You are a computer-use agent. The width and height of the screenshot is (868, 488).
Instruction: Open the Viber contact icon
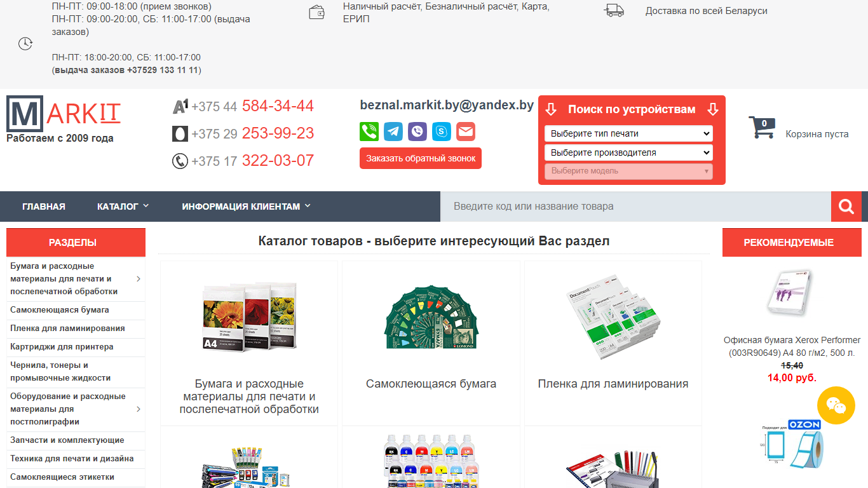[417, 132]
